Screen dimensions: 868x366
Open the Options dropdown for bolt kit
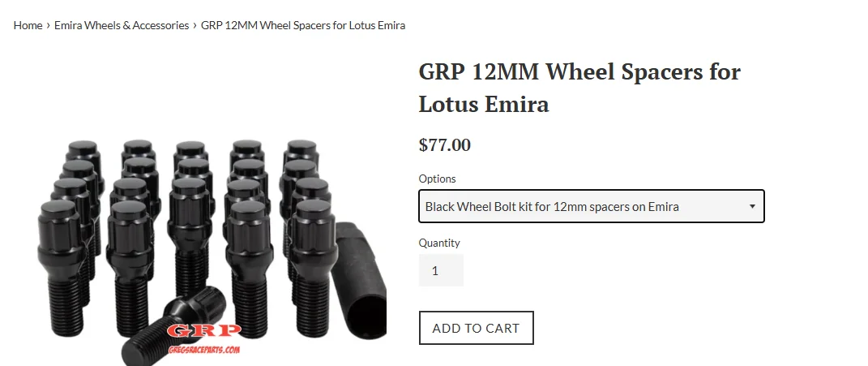[x=591, y=206]
